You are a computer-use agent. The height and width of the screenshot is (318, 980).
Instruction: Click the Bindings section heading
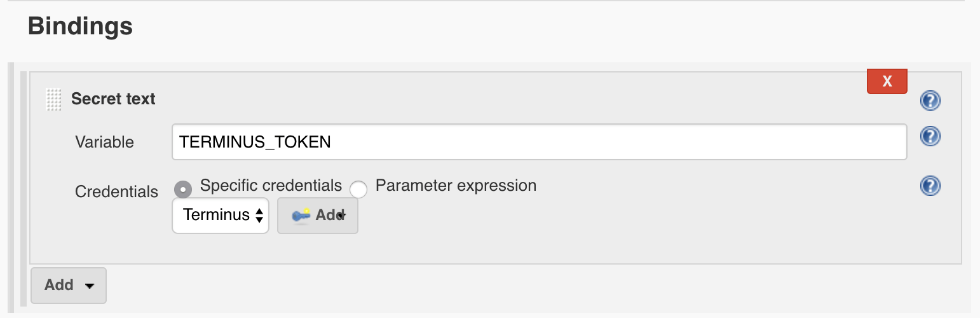(x=80, y=27)
